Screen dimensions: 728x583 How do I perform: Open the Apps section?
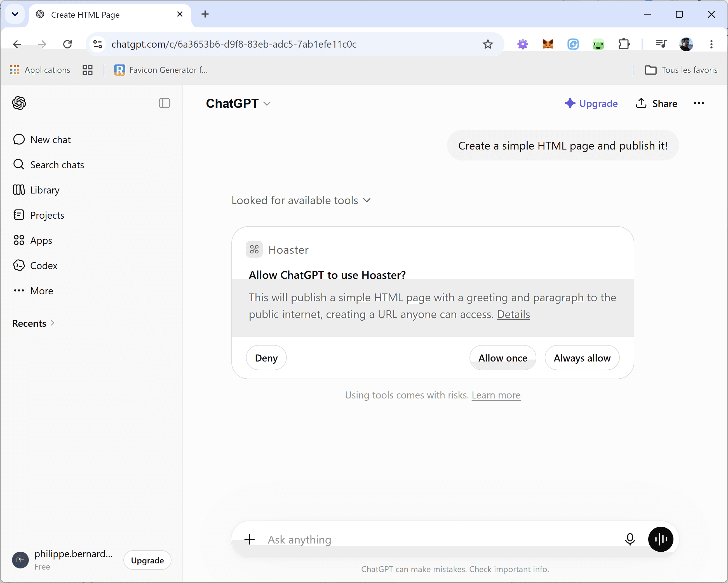(x=32, y=240)
